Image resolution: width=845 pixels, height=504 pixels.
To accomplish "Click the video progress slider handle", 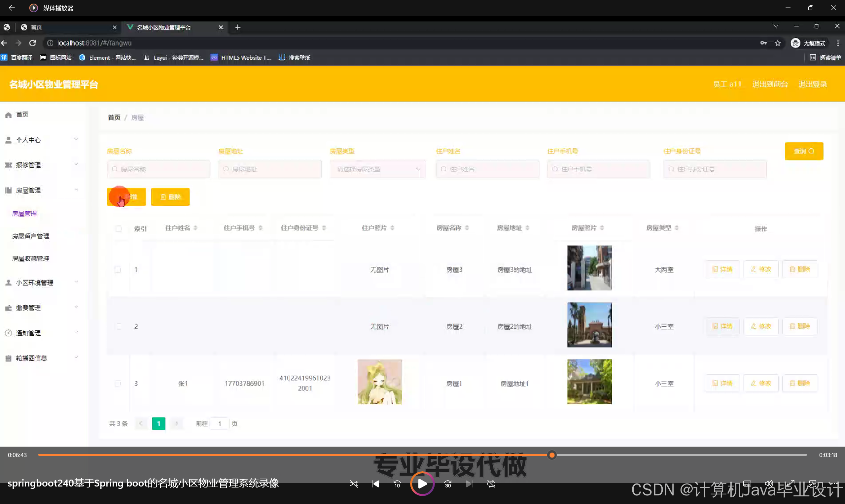I will pyautogui.click(x=552, y=455).
